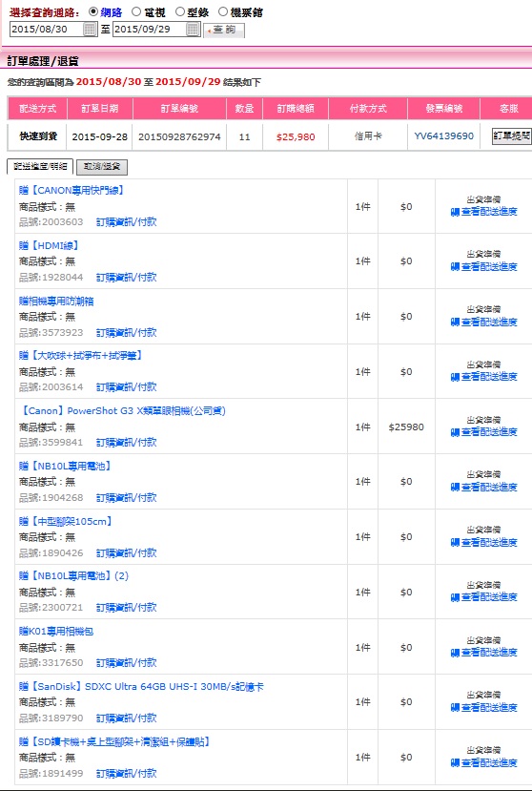Open the 贈【SD讀卡機+桌上型腳架+清潔組+保護貼】 product link
Image resolution: width=532 pixels, height=791 pixels.
pyautogui.click(x=114, y=741)
